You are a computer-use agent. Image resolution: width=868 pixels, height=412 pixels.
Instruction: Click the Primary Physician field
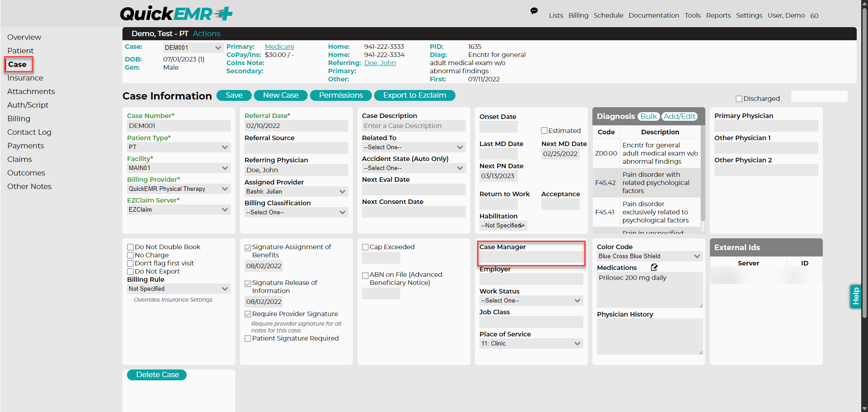click(x=766, y=126)
